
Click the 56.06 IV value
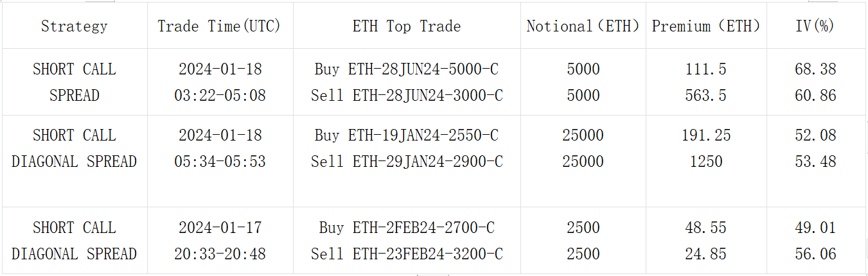815,254
